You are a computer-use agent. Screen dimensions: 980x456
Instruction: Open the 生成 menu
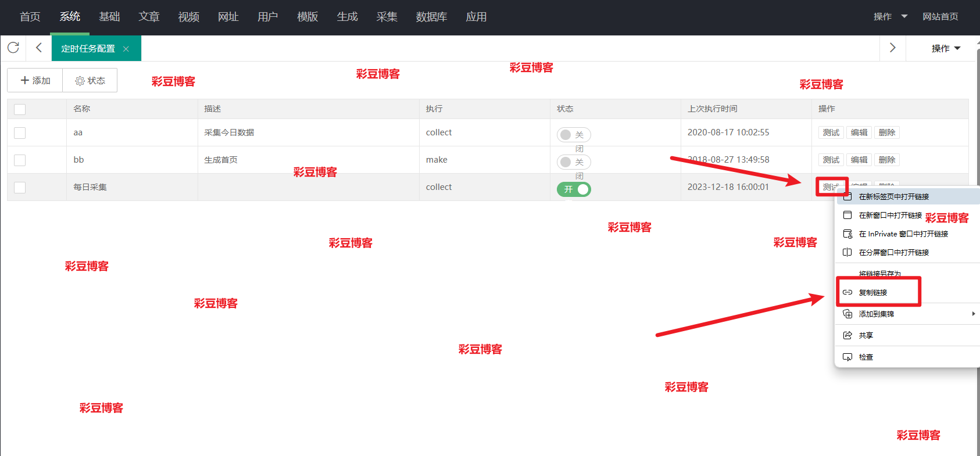click(348, 17)
